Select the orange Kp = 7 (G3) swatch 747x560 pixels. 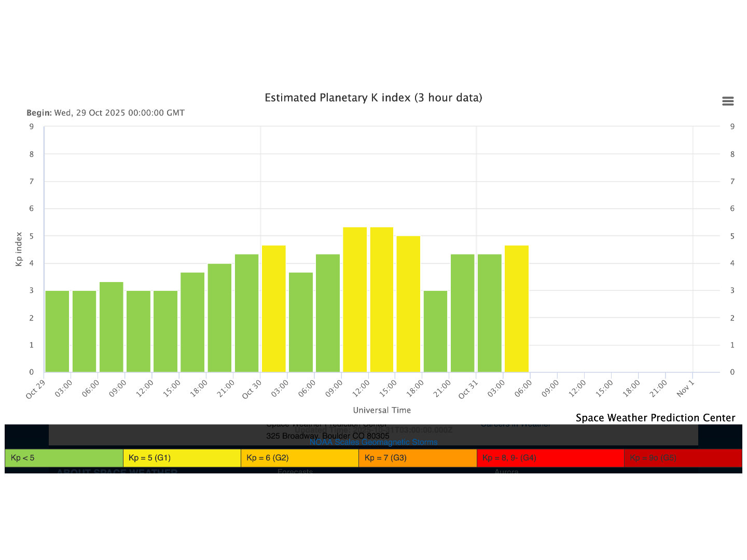[x=417, y=458]
